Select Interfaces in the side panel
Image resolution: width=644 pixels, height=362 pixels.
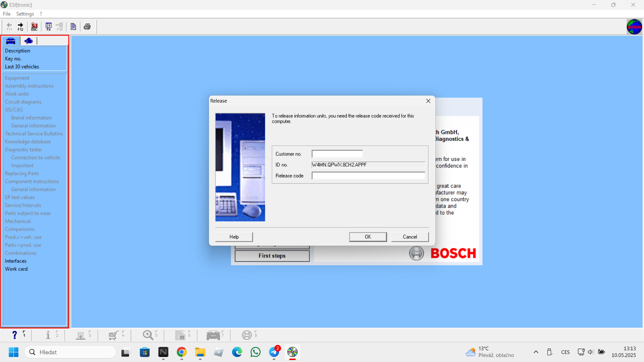click(x=15, y=261)
